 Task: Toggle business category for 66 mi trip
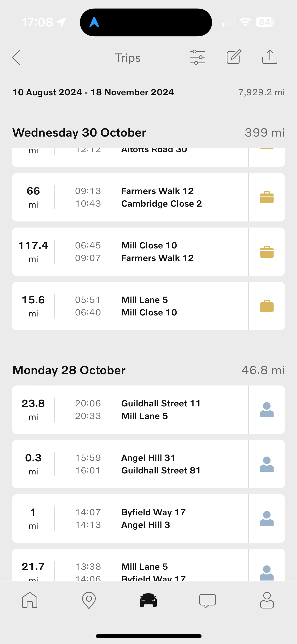point(267,197)
